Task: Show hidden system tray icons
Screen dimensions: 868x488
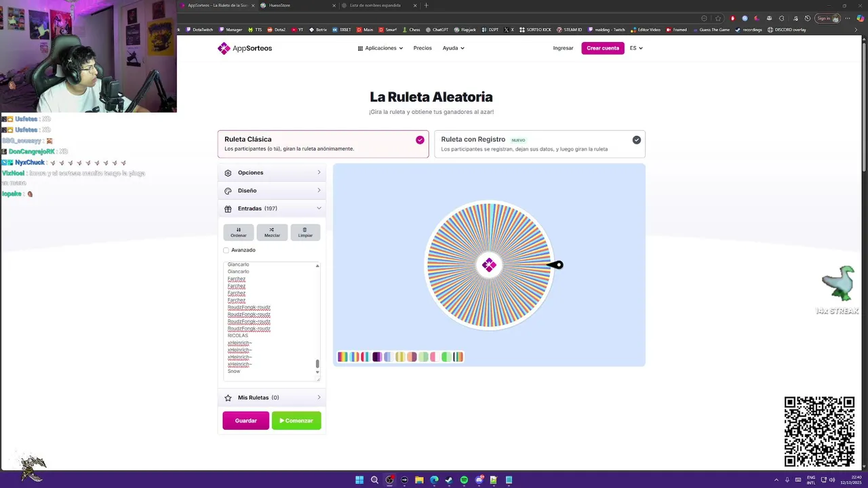Action: point(776,480)
